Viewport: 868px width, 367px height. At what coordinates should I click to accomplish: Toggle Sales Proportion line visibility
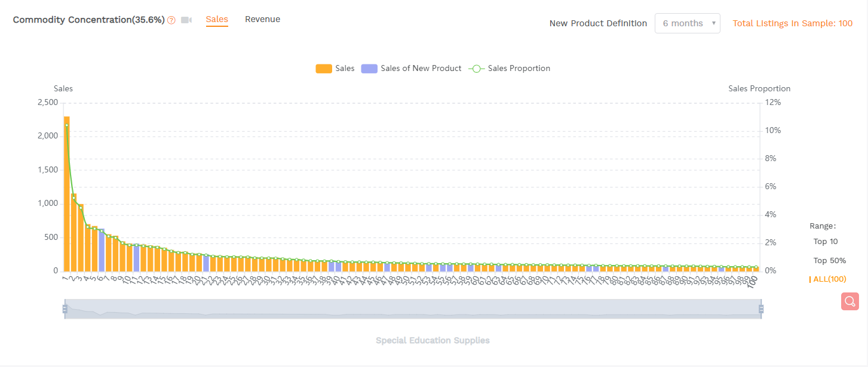tap(519, 69)
